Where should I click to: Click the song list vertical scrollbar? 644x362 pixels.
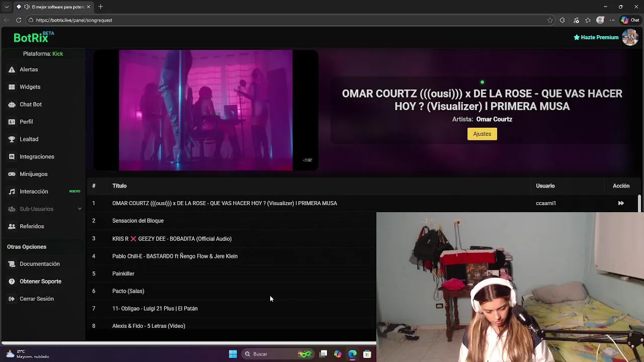click(639, 204)
